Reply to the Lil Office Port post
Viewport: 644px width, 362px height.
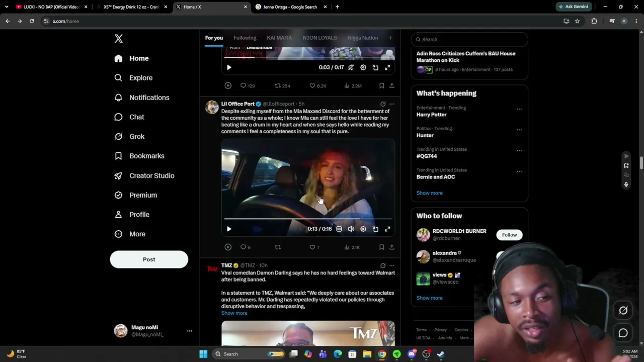(246, 247)
